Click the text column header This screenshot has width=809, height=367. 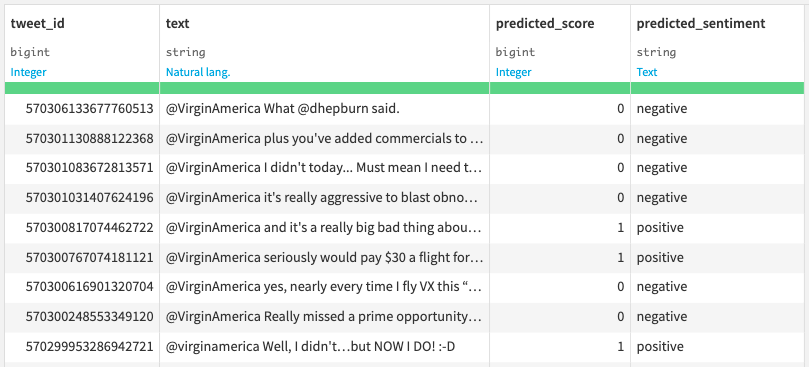click(x=177, y=23)
